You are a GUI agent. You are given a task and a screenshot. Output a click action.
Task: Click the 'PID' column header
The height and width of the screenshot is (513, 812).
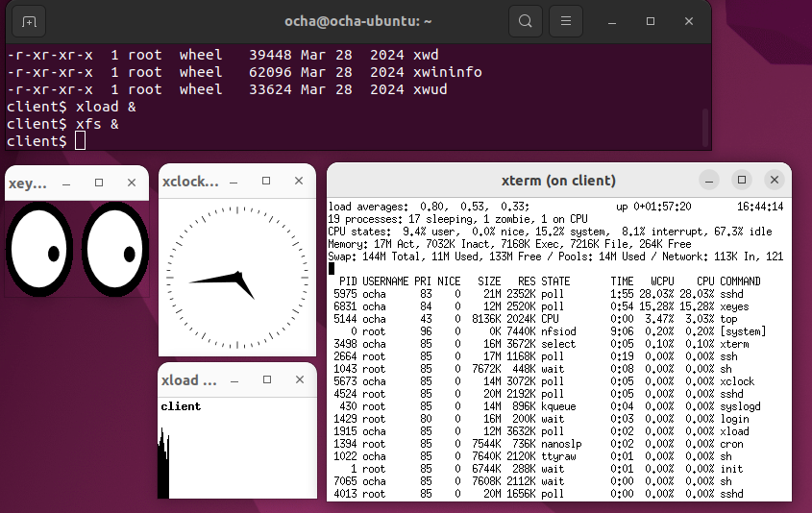pyautogui.click(x=348, y=281)
